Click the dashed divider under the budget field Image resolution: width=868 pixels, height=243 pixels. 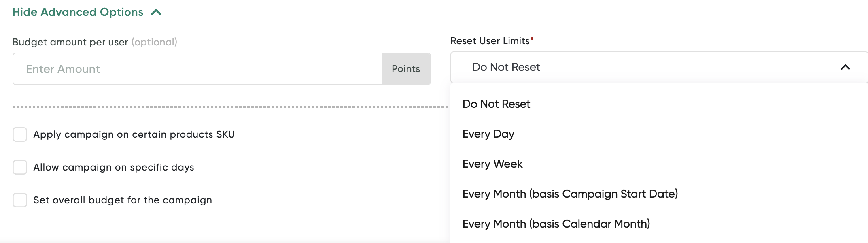tap(231, 107)
